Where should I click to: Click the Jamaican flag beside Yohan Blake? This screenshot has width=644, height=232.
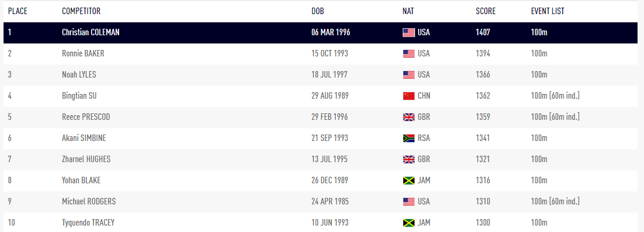click(409, 181)
